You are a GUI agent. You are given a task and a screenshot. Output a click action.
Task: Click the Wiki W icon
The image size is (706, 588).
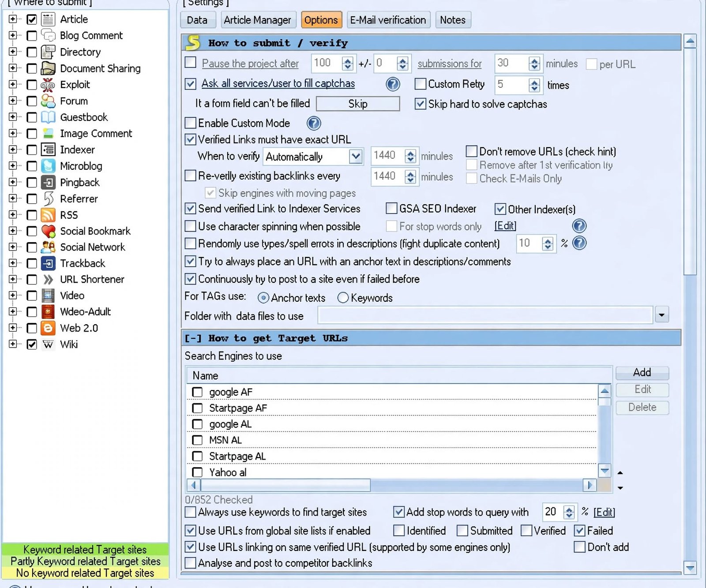pos(48,344)
